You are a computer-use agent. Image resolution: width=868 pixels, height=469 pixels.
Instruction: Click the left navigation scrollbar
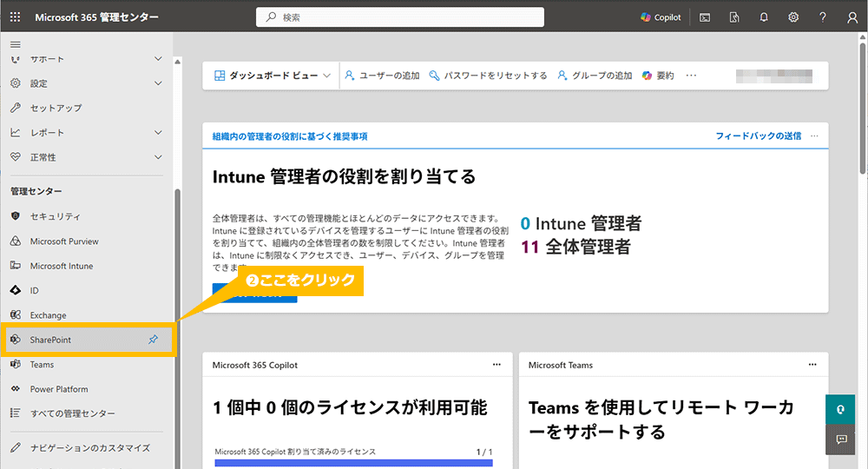tap(177, 328)
